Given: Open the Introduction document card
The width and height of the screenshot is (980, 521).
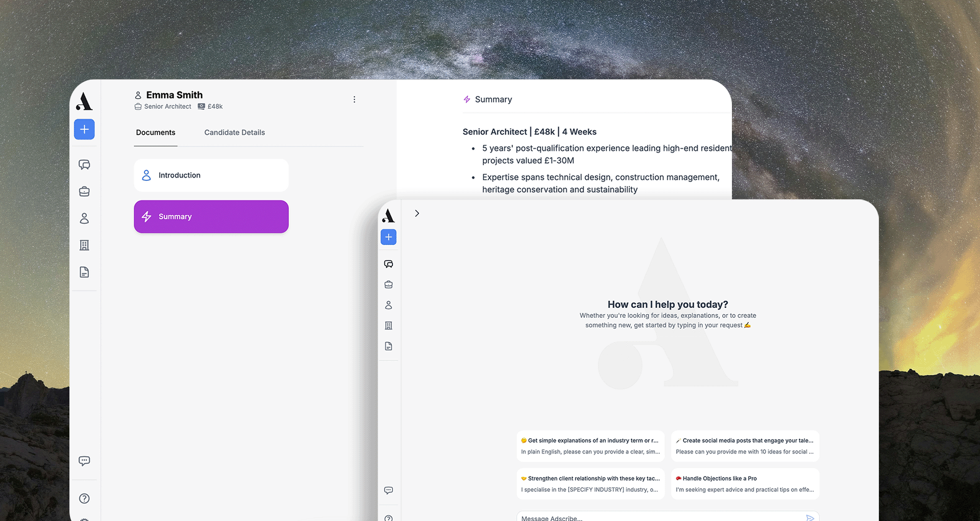Looking at the screenshot, I should [x=211, y=175].
